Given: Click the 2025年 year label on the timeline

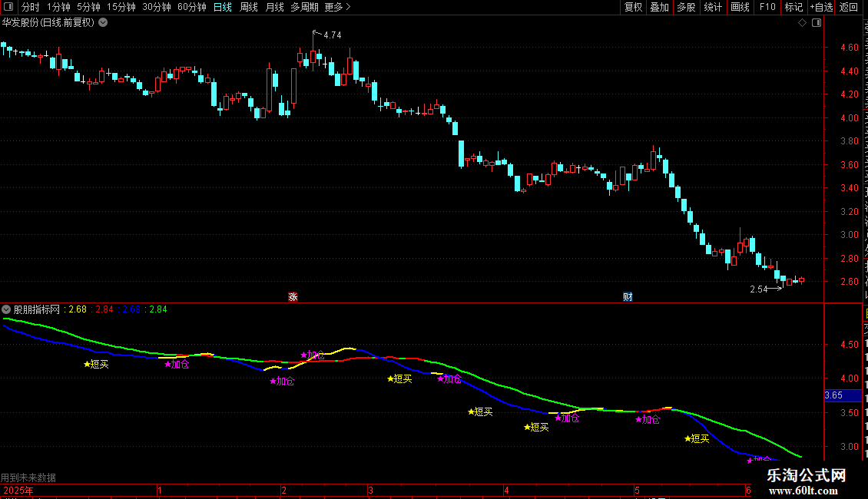Looking at the screenshot, I should [18, 490].
